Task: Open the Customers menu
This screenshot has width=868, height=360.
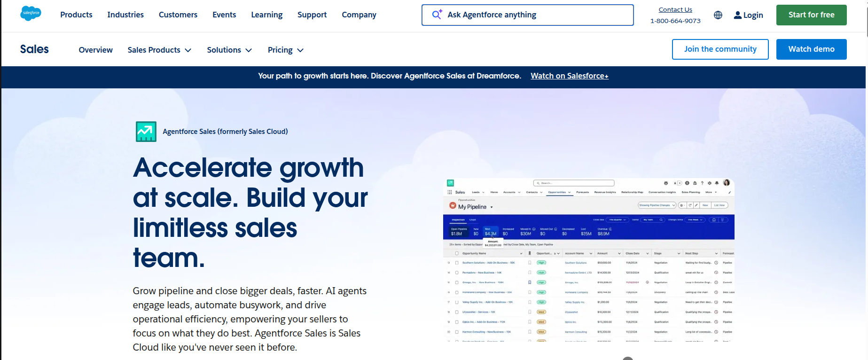Action: pos(178,15)
